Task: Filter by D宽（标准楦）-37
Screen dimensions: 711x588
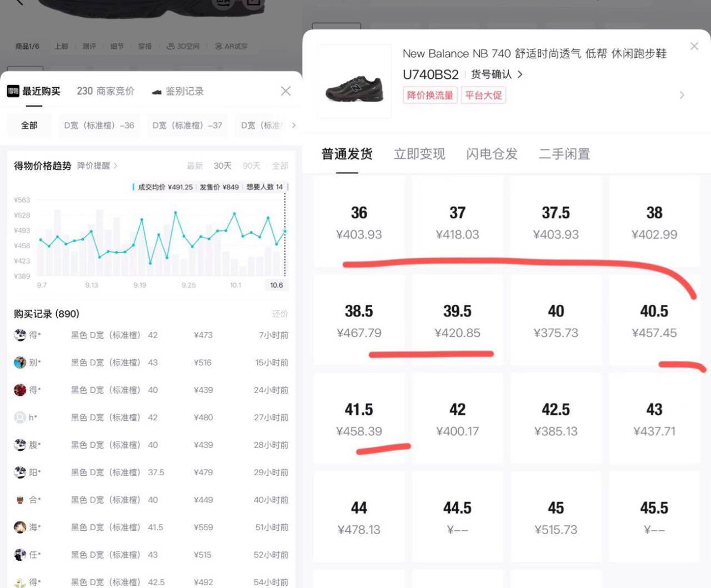Action: [187, 125]
